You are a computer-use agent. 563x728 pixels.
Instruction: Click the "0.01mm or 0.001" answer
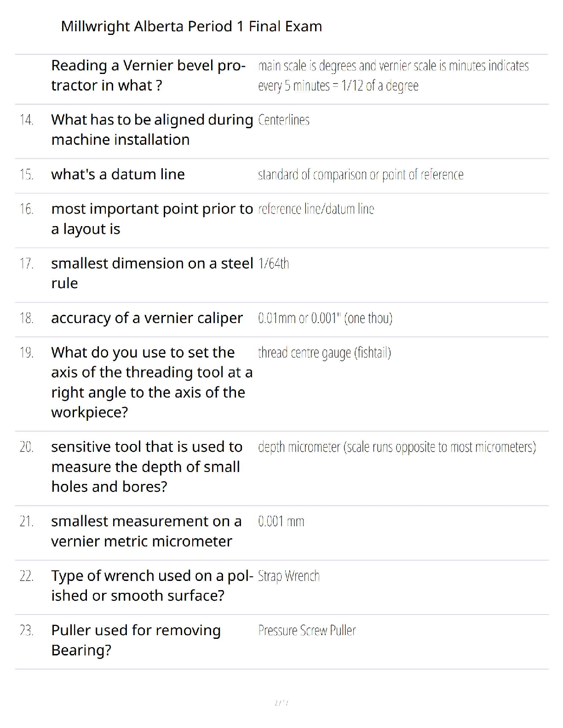click(x=325, y=318)
